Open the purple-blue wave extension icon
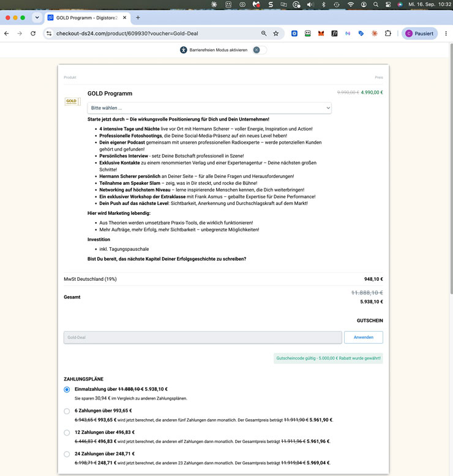The image size is (453, 476). click(x=348, y=34)
